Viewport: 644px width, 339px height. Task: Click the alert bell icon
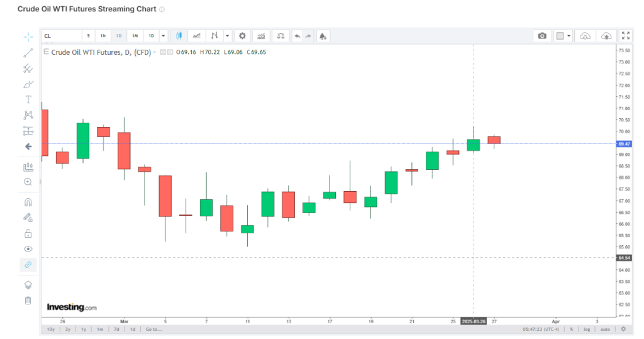click(323, 36)
